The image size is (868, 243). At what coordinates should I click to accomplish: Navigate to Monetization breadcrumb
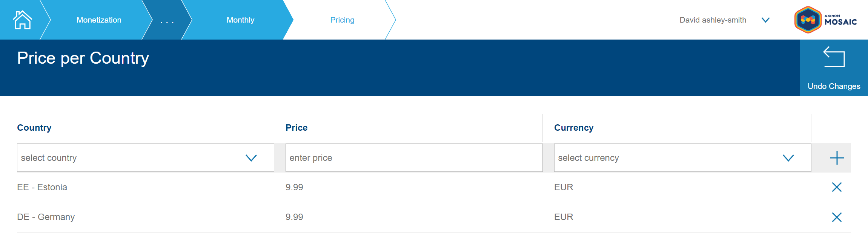click(x=99, y=20)
